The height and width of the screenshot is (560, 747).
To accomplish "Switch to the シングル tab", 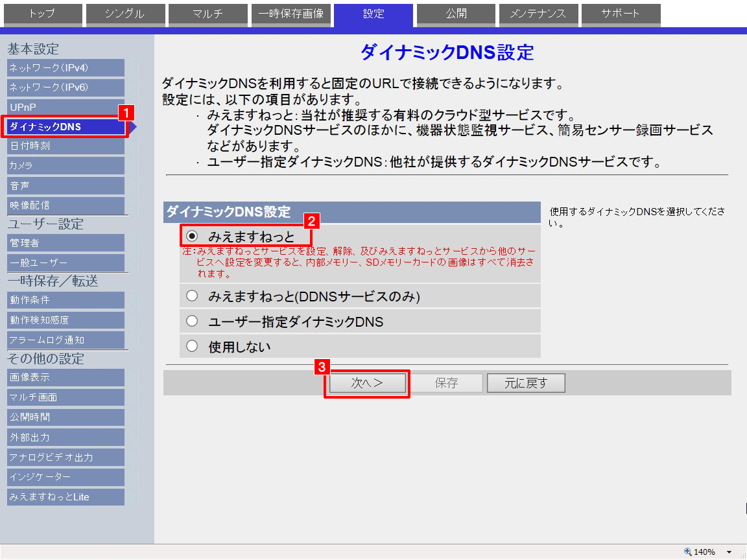I will pyautogui.click(x=124, y=14).
